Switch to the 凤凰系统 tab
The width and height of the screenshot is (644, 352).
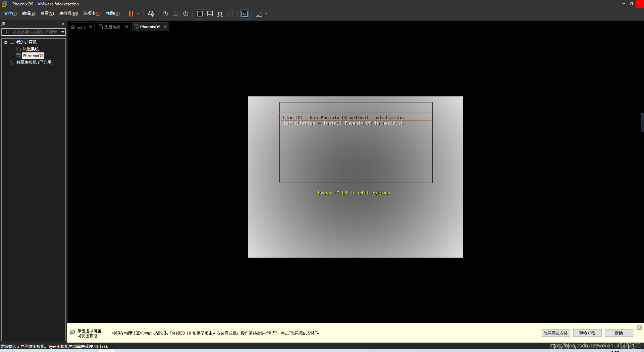(112, 27)
